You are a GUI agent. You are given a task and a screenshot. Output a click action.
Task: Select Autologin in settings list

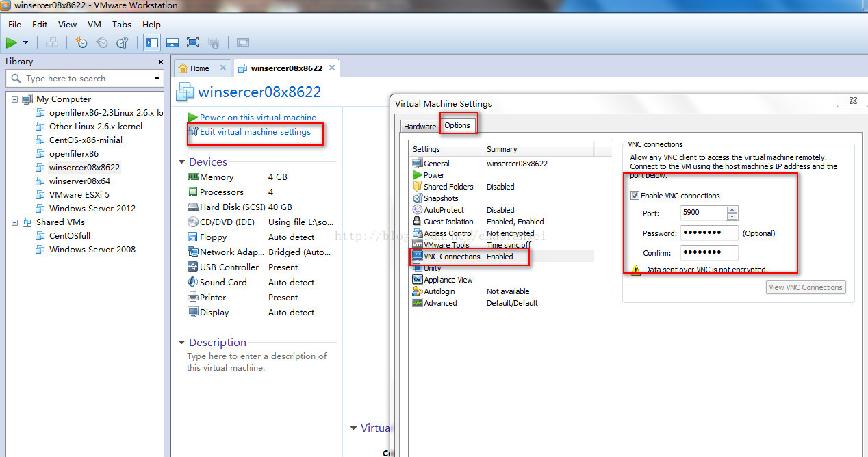pos(439,291)
